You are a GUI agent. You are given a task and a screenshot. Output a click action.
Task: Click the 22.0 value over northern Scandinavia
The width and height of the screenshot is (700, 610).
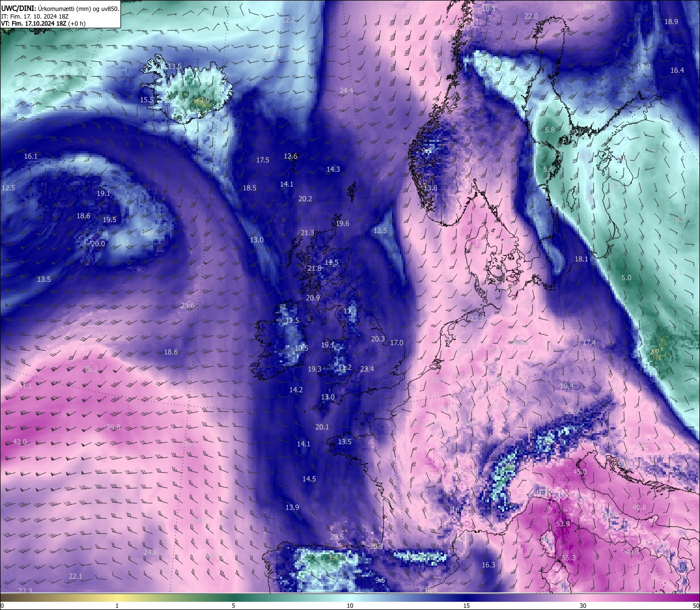531,16
